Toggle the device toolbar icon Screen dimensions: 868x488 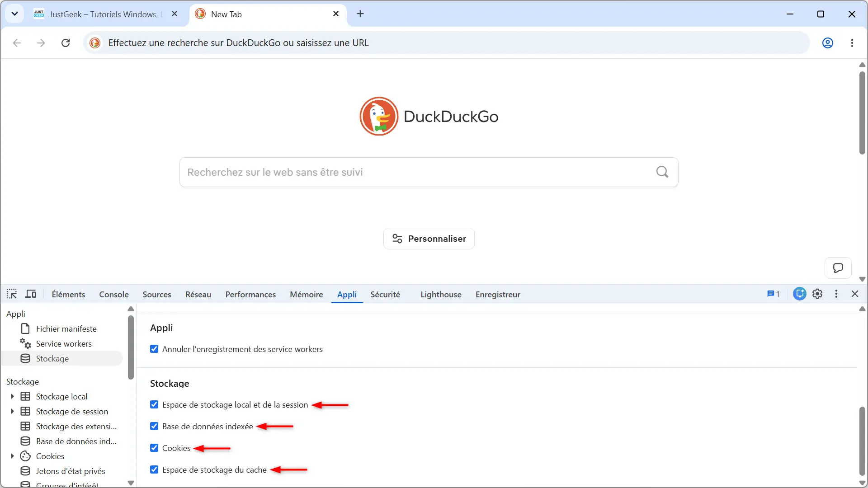[31, 294]
